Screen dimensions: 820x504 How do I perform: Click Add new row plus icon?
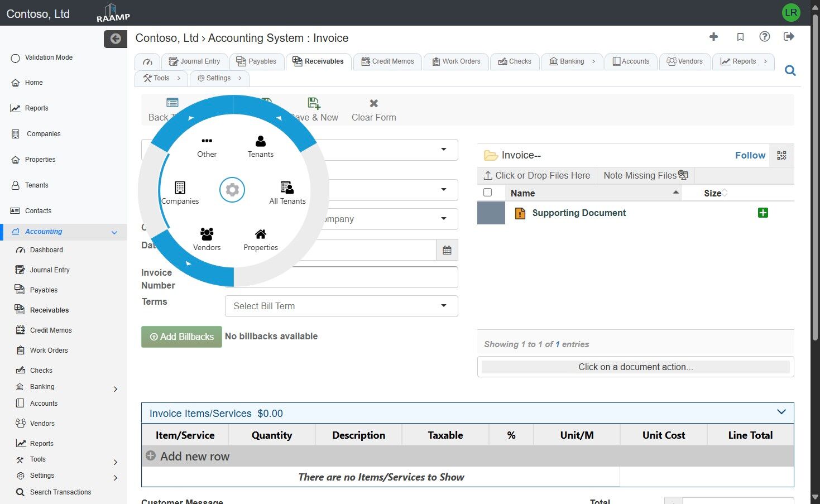(151, 456)
